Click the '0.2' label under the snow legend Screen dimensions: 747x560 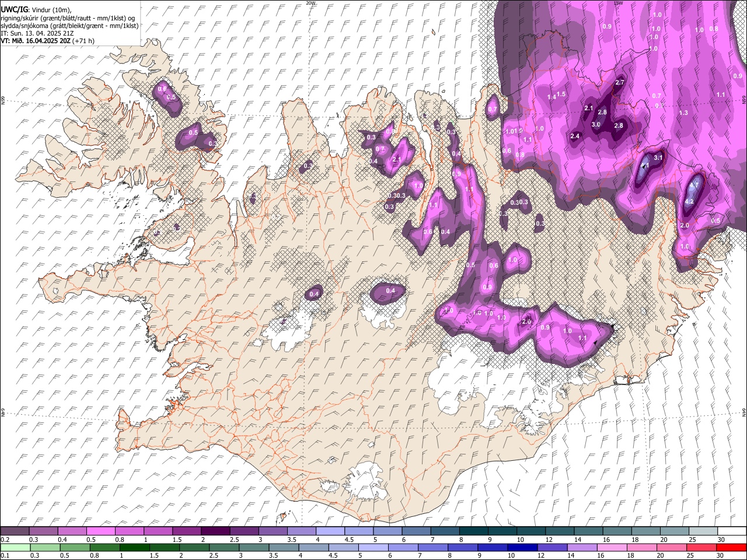pyautogui.click(x=5, y=539)
